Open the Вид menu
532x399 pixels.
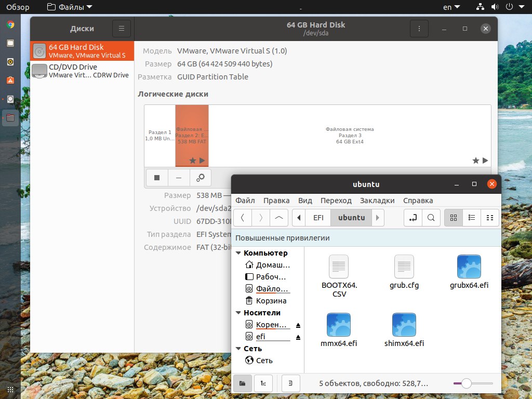pos(305,201)
